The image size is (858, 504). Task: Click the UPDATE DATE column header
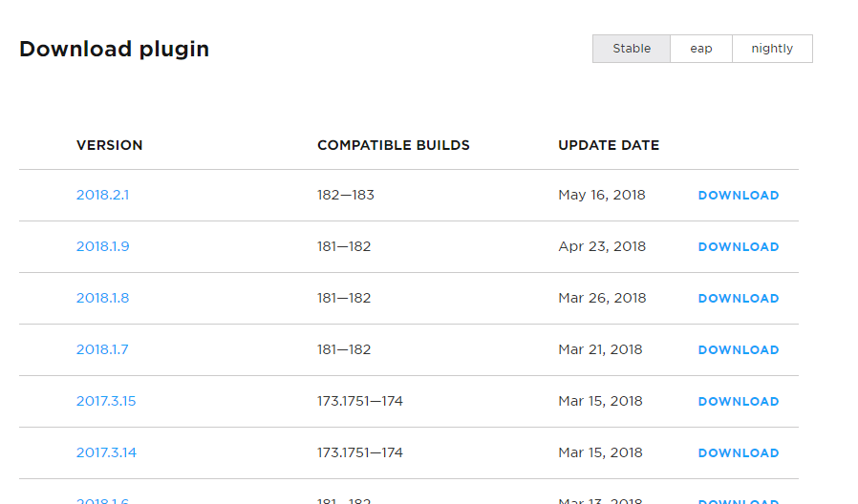pos(609,145)
